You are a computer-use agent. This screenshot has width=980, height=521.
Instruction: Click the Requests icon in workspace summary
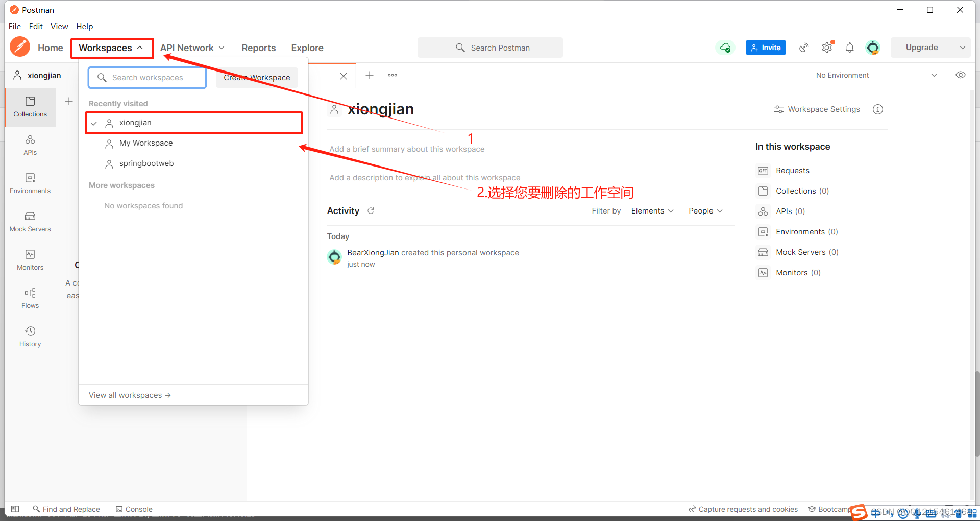(x=763, y=171)
